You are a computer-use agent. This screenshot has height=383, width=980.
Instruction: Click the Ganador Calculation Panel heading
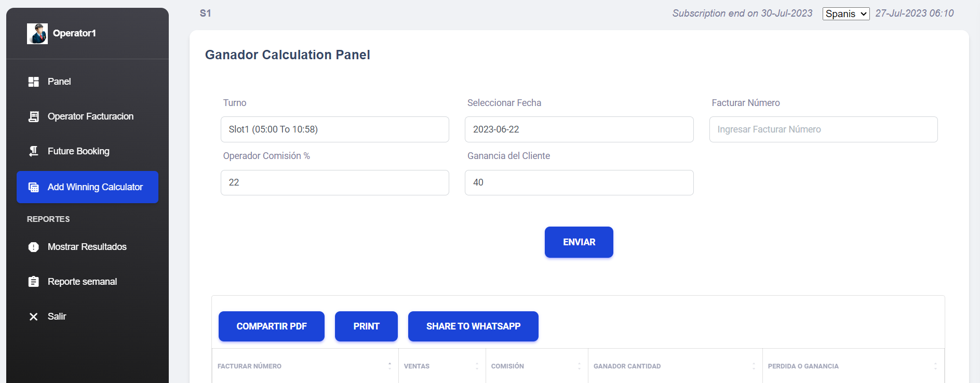[x=288, y=55]
